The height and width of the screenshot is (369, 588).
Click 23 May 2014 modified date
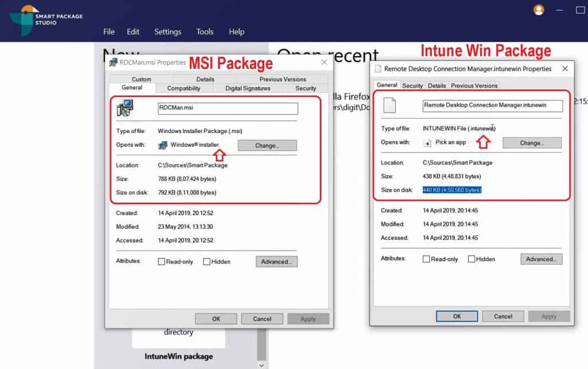[185, 227]
